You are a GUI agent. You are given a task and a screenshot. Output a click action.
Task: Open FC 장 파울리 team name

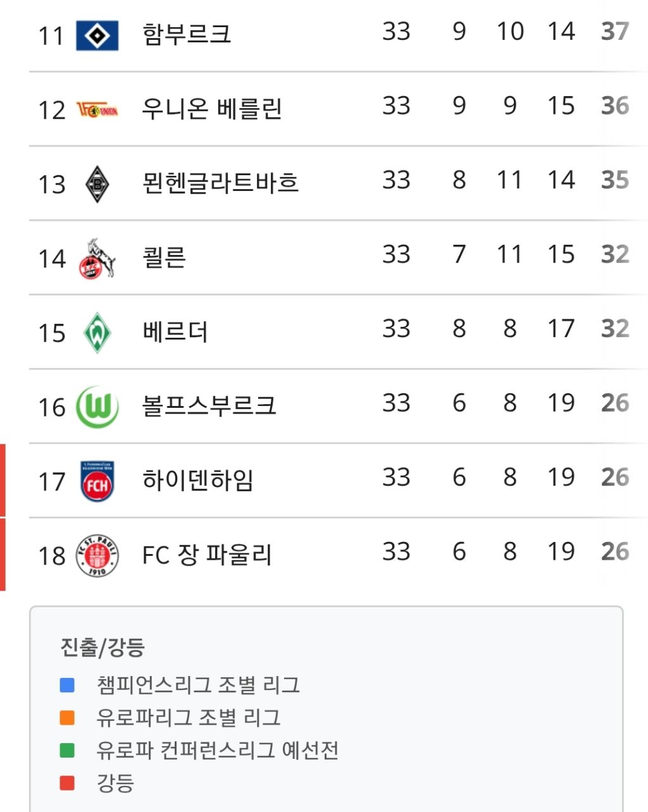coord(207,555)
